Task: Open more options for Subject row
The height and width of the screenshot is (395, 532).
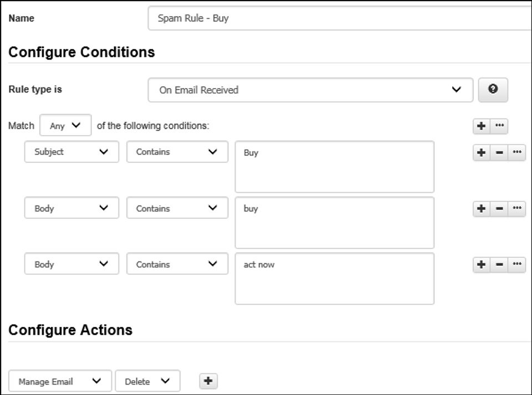Action: pos(517,153)
